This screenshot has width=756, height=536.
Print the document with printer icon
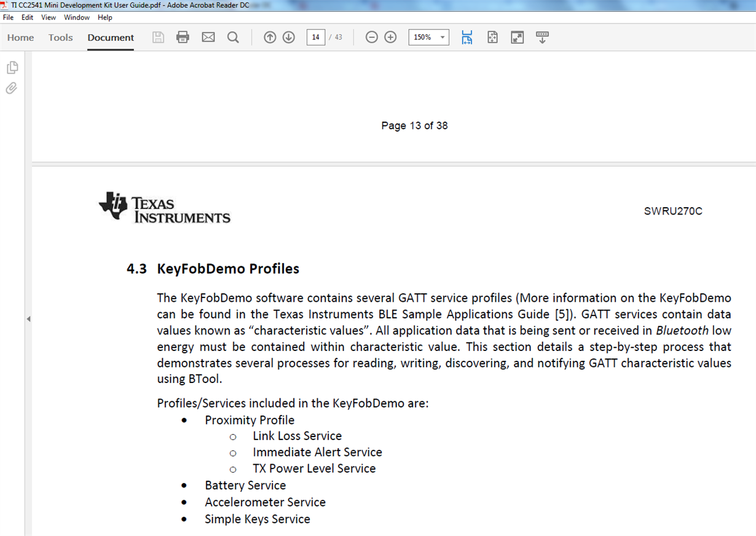pos(183,37)
